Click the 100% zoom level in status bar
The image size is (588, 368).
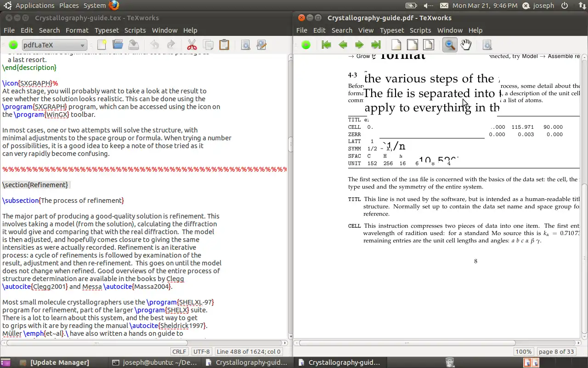pyautogui.click(x=523, y=351)
